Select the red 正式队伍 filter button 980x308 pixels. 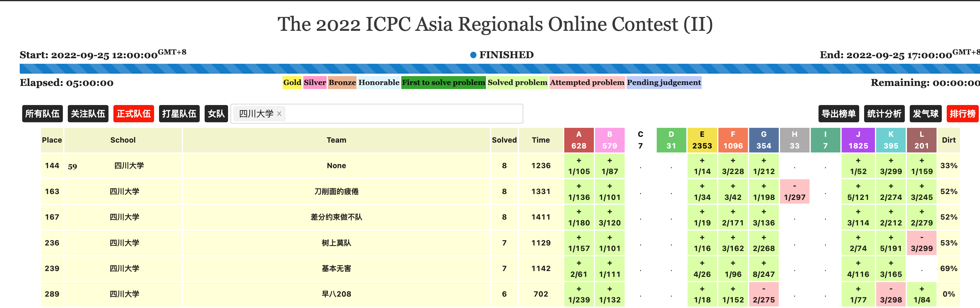pos(133,114)
